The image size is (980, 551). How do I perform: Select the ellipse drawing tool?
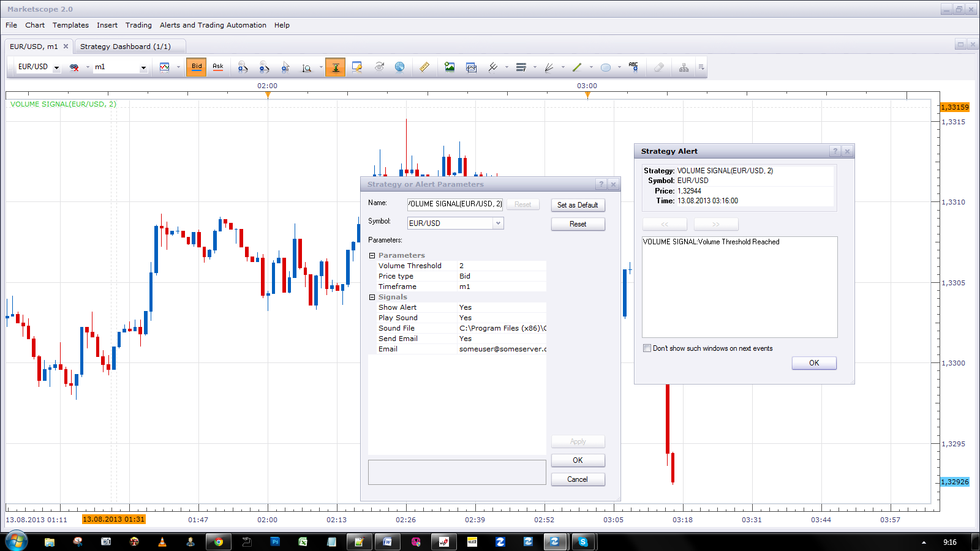[x=606, y=67]
